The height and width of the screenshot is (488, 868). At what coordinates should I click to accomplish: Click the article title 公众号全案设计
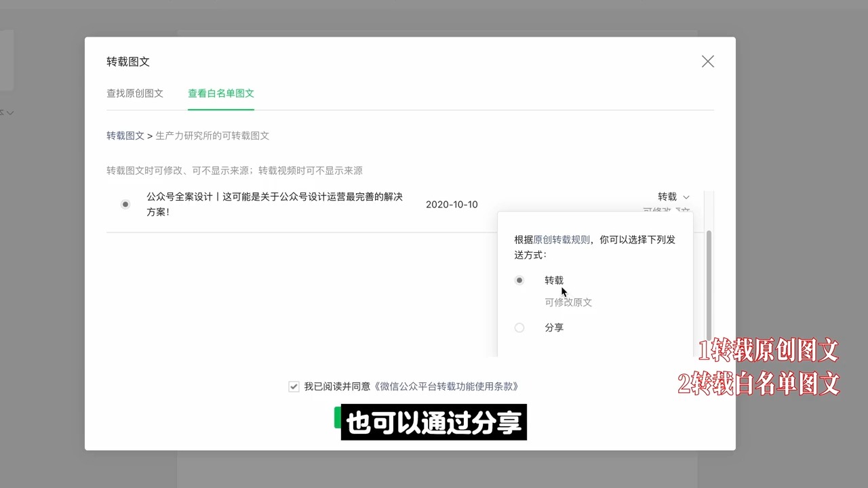275,204
